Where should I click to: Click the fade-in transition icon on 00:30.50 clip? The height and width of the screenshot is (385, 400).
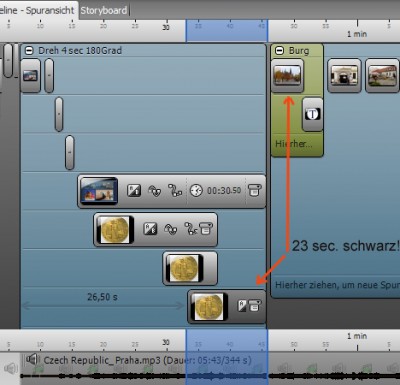[x=134, y=191]
